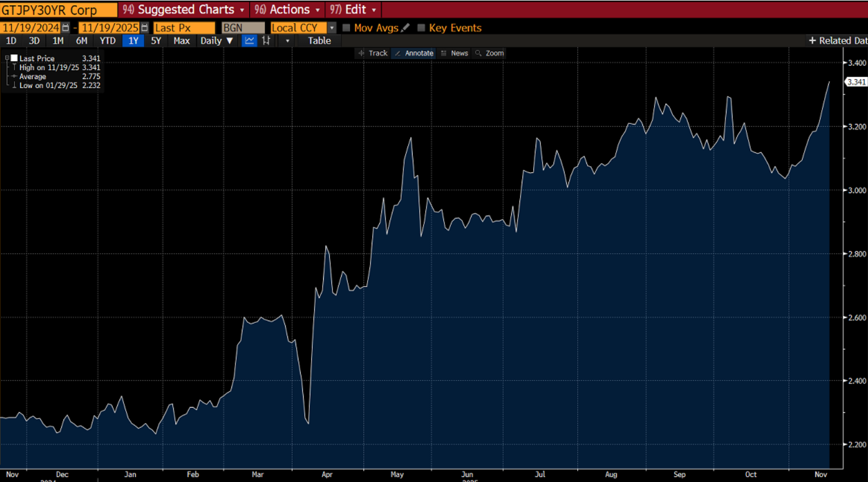Click the pencil icon beside Mov Avgs

pos(405,28)
